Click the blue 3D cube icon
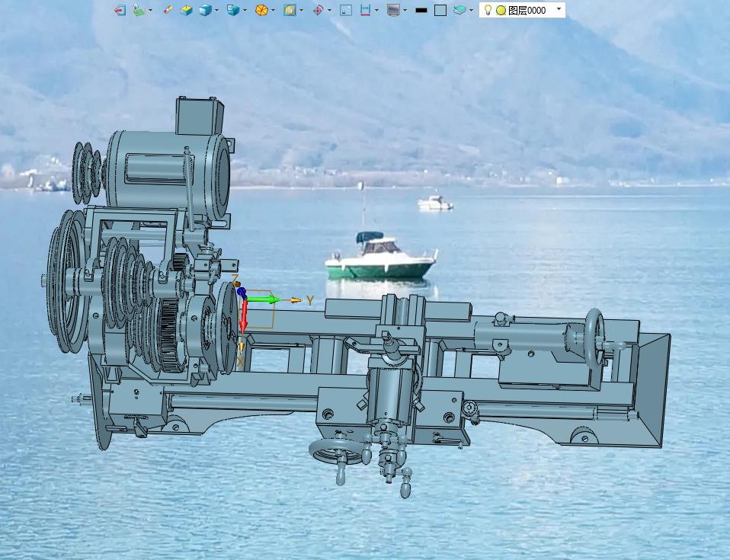 coord(205,10)
